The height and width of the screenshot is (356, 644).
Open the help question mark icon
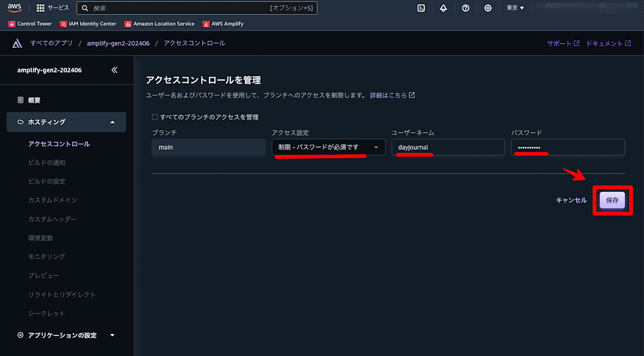466,8
